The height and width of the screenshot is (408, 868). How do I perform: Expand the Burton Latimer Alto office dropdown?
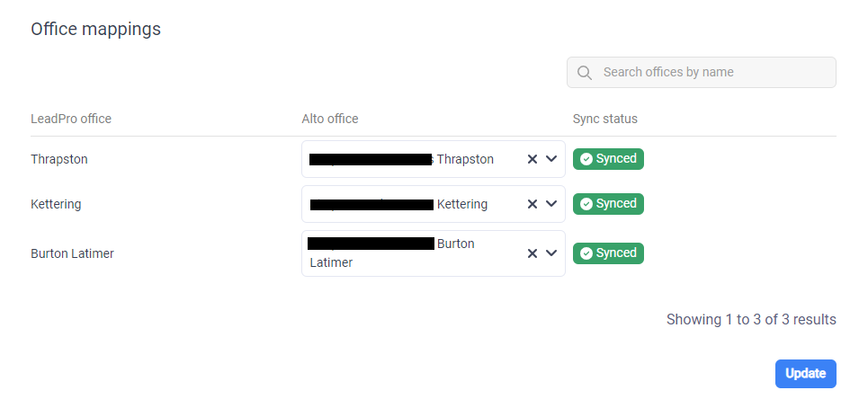(551, 253)
